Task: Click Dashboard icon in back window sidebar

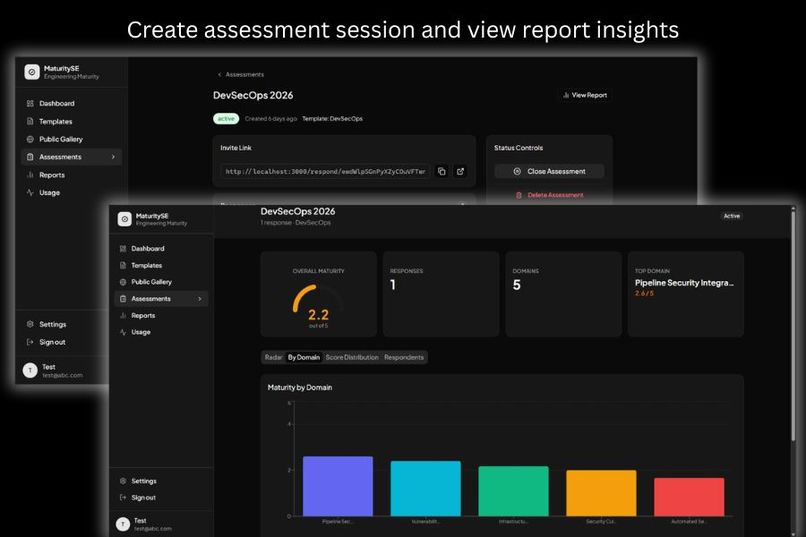Action: click(30, 103)
